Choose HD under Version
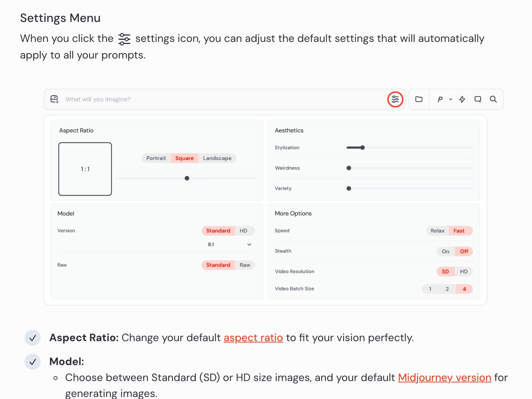Screen dimensions: 532x399 245,231
